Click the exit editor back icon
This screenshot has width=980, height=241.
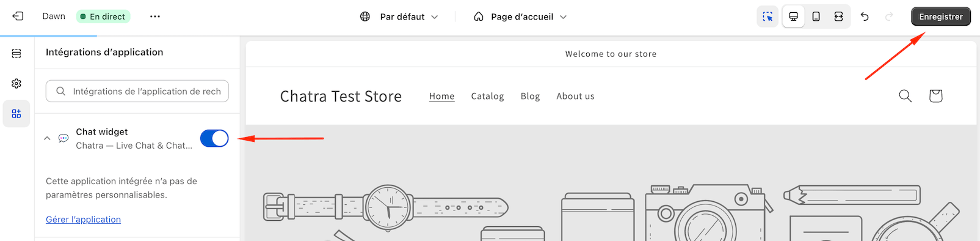pyautogui.click(x=18, y=17)
